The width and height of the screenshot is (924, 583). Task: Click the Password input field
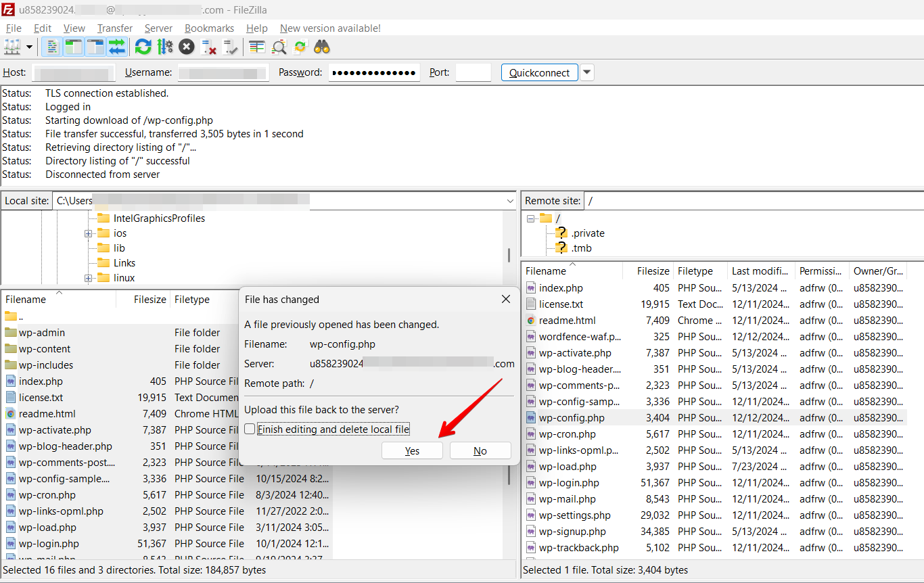click(374, 72)
